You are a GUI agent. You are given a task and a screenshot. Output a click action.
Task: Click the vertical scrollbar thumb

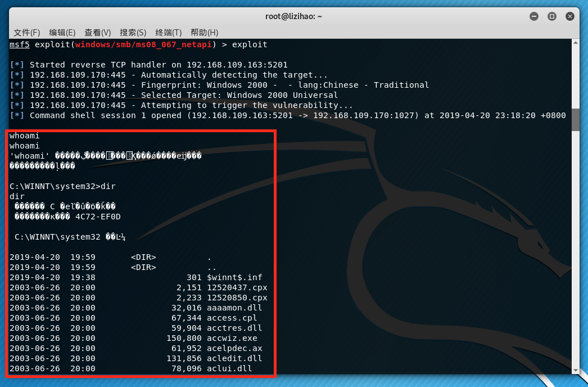coord(576,119)
